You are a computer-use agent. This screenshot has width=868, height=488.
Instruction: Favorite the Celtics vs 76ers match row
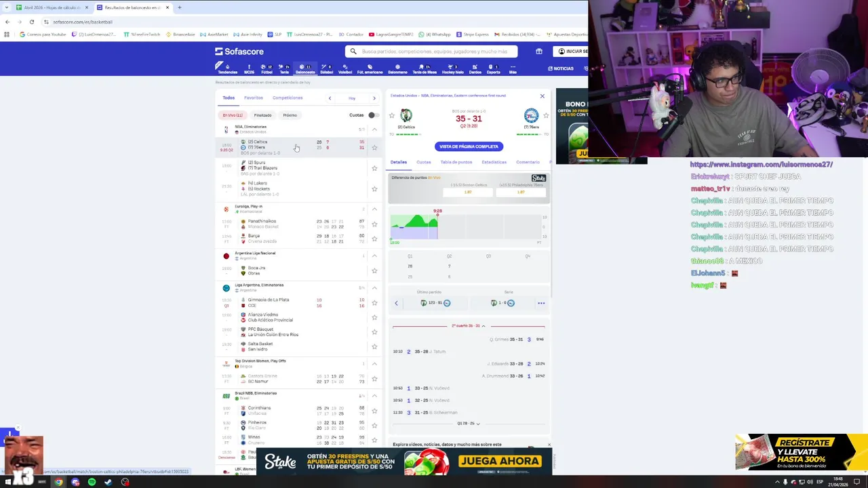pos(374,147)
